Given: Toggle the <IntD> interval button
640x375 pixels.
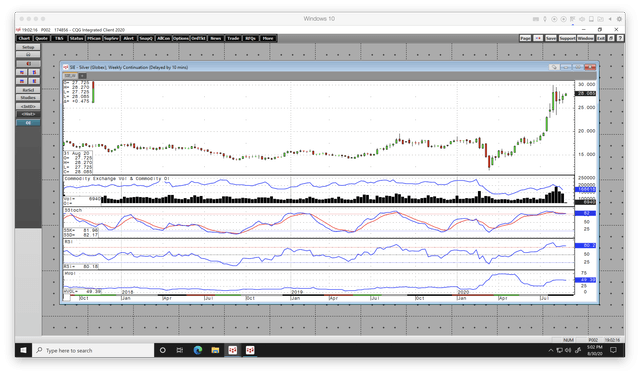Looking at the screenshot, I should click(28, 106).
